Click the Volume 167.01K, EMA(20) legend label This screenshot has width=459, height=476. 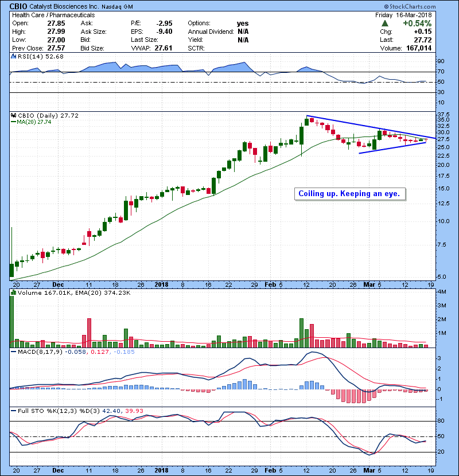(x=74, y=293)
